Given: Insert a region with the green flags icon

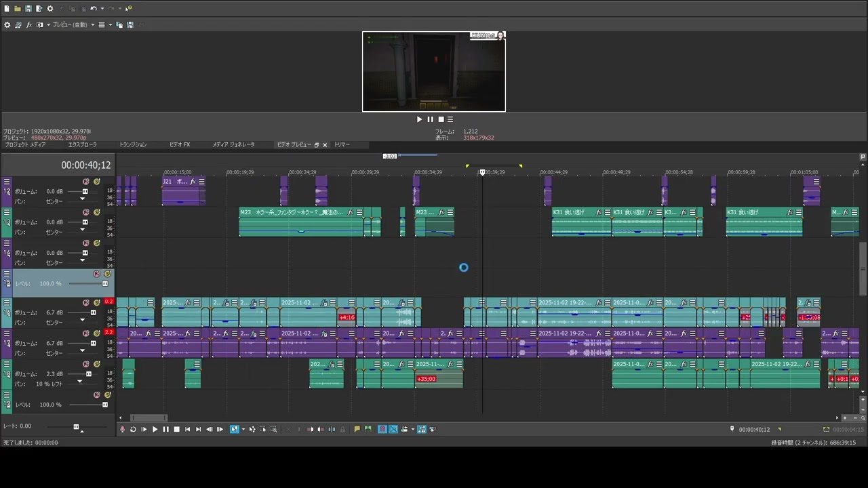Looking at the screenshot, I should (x=368, y=429).
